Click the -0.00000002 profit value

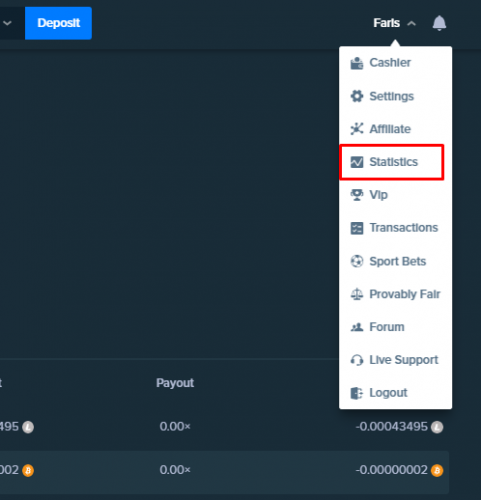click(x=392, y=470)
